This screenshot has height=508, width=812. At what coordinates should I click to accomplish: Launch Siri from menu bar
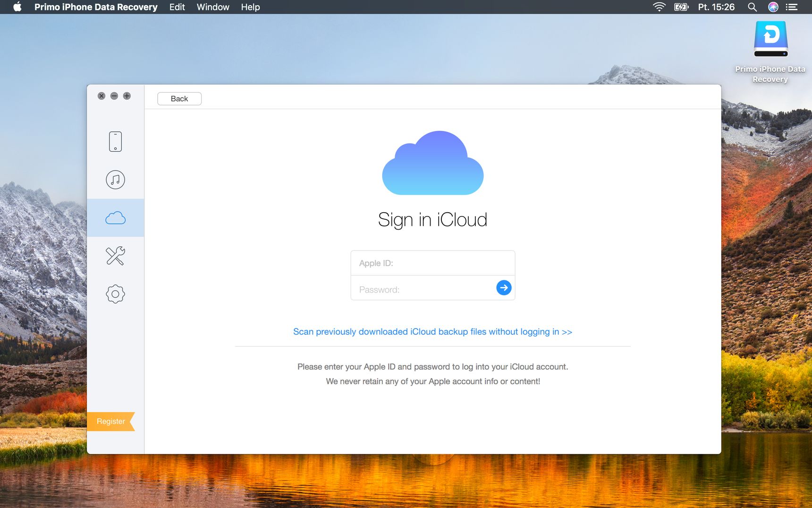point(773,7)
